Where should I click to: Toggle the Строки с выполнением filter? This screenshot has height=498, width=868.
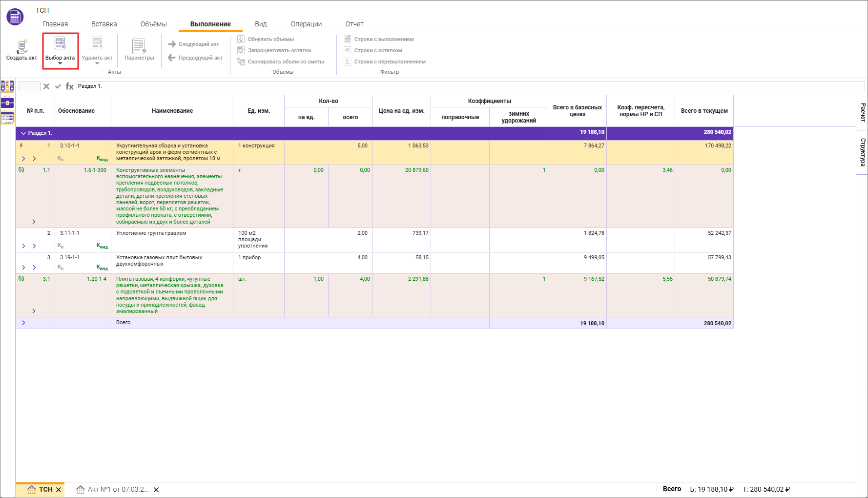[x=379, y=39]
